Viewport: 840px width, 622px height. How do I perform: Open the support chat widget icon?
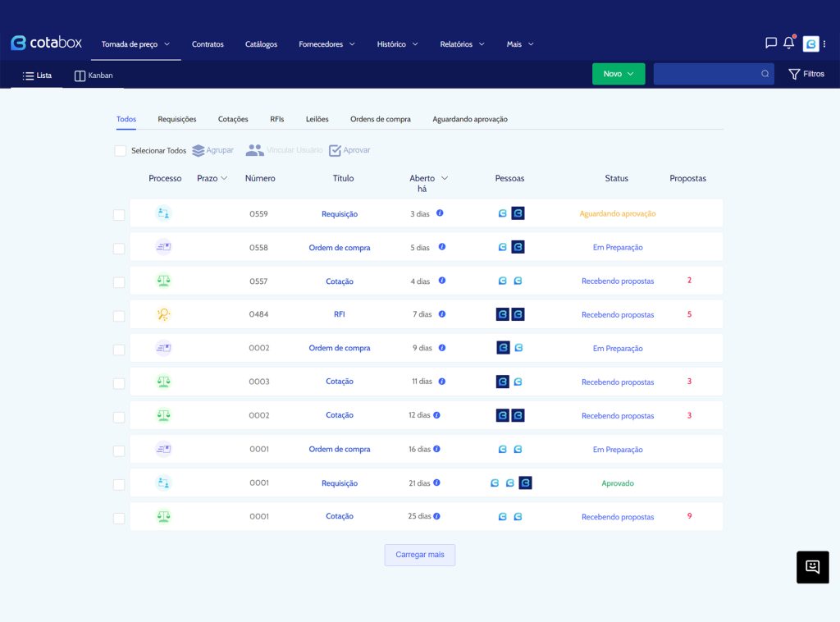click(x=812, y=567)
